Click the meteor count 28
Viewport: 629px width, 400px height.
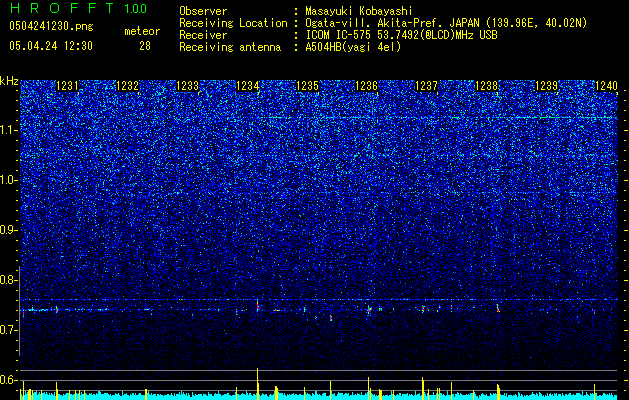pos(145,46)
